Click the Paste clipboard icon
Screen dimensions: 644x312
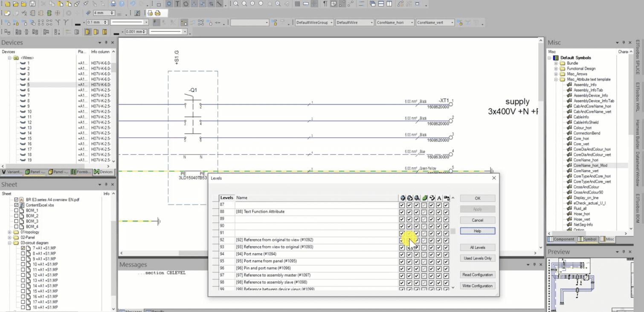click(60, 3)
